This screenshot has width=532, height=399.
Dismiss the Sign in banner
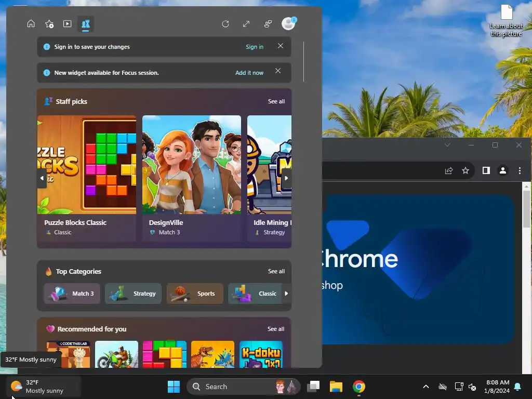point(281,46)
